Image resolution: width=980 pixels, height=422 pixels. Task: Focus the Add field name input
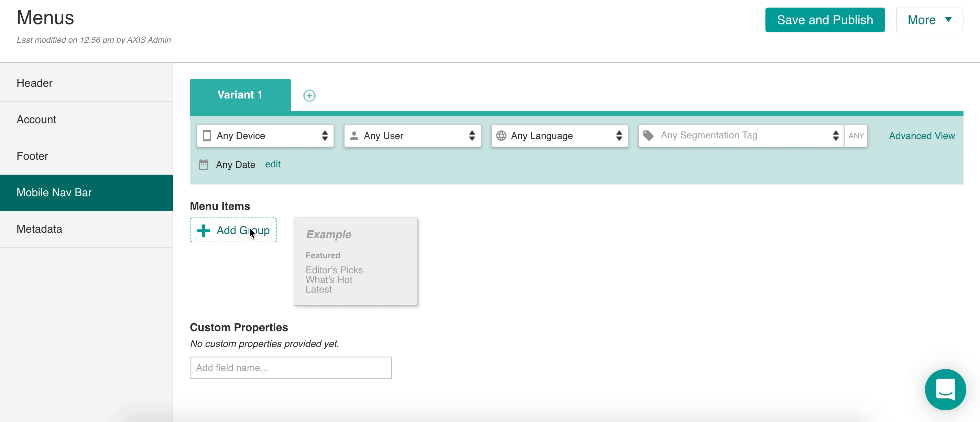[291, 368]
